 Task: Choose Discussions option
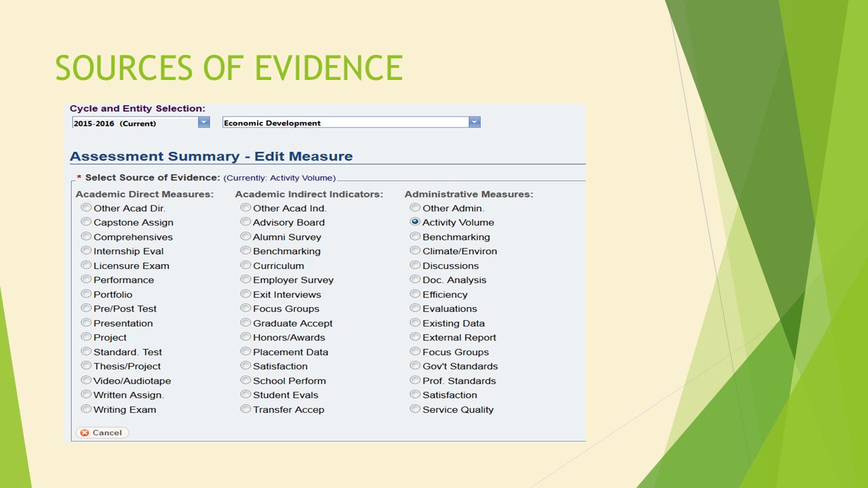pyautogui.click(x=415, y=265)
